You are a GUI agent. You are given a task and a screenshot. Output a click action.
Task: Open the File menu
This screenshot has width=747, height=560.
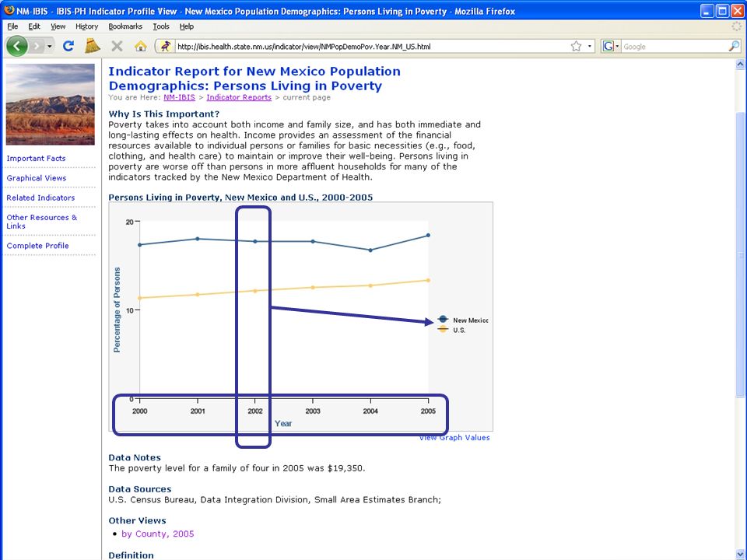coord(12,26)
